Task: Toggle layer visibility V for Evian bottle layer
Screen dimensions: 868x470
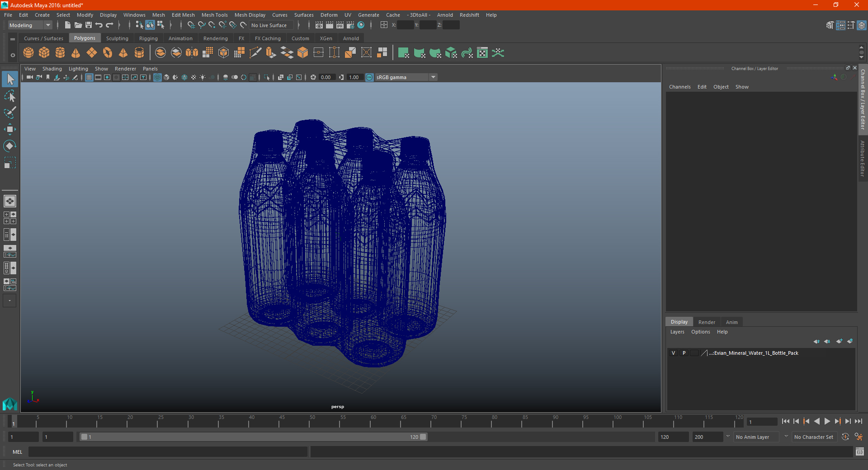Action: tap(673, 353)
